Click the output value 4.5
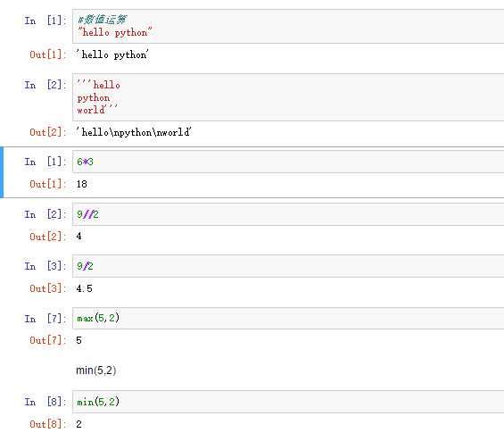 [84, 288]
